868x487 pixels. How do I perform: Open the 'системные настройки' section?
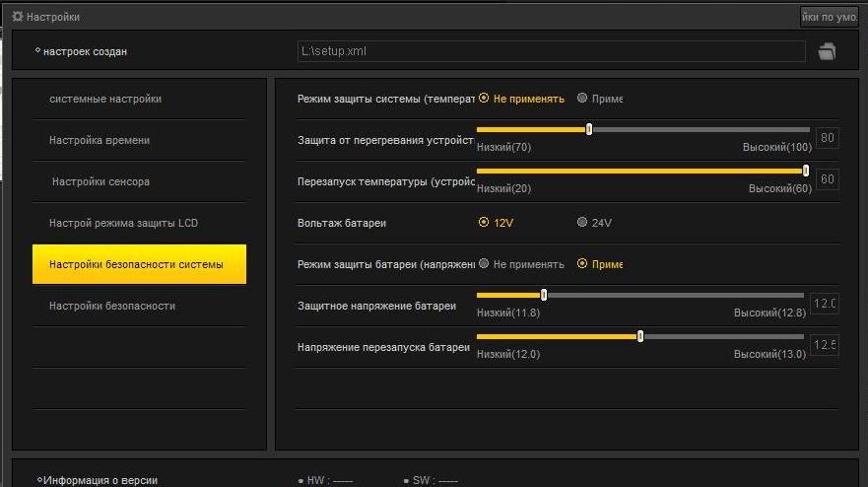(105, 99)
